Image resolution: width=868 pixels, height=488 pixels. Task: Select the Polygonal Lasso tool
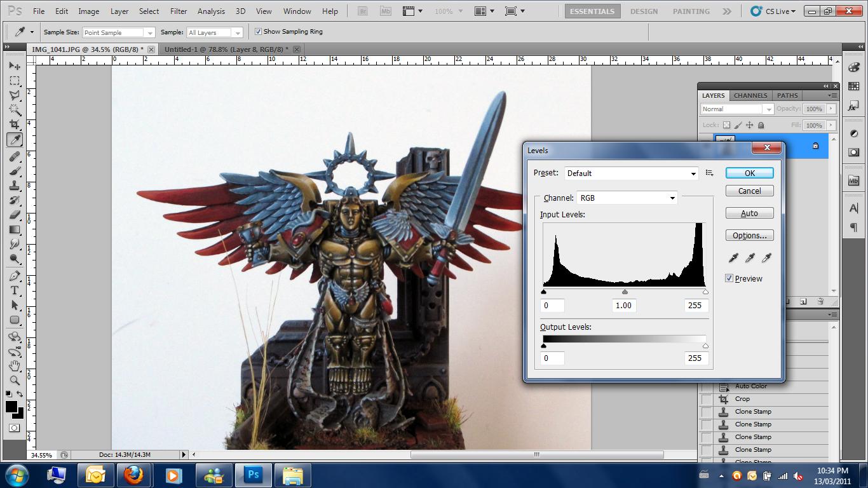coord(15,95)
